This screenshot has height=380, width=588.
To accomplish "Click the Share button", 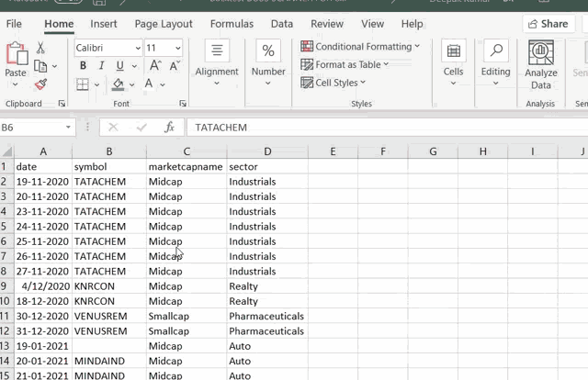I will [x=548, y=24].
